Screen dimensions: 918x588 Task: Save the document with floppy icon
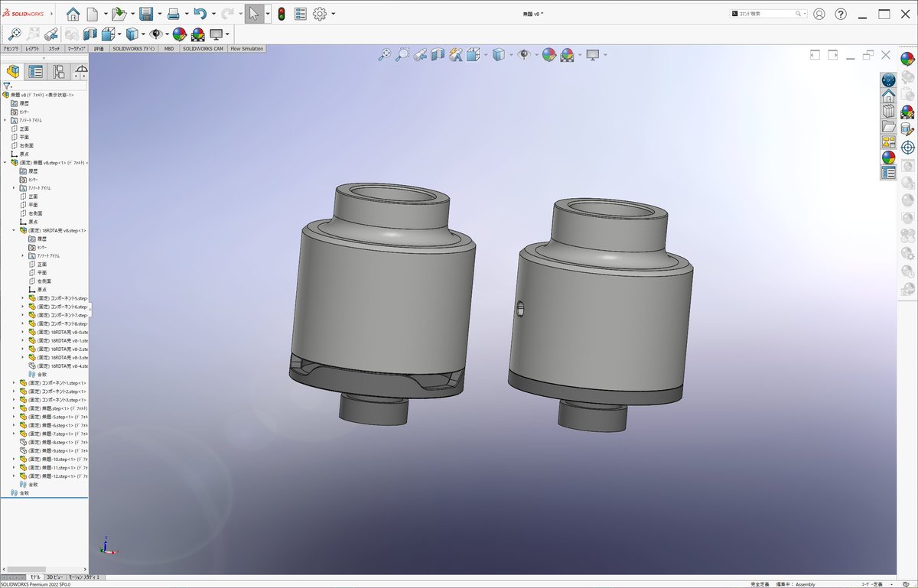coord(146,14)
